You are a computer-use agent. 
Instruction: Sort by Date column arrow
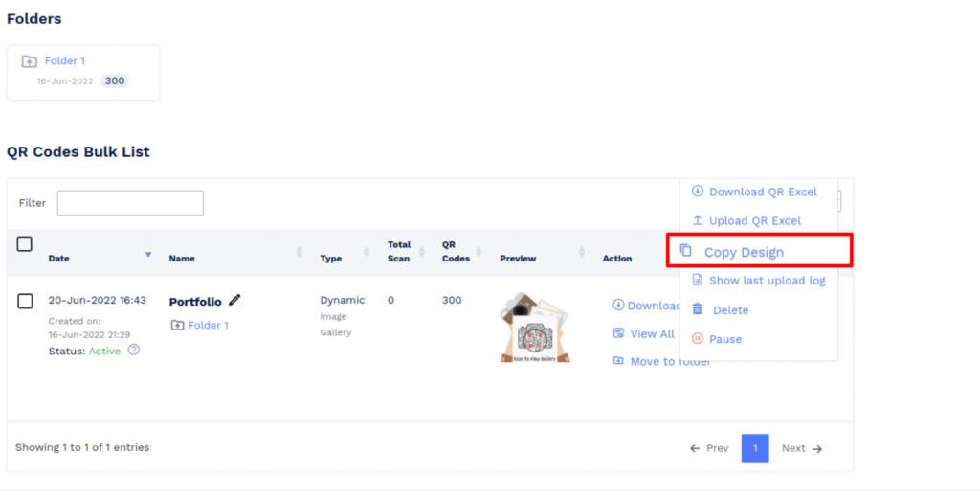pos(148,255)
